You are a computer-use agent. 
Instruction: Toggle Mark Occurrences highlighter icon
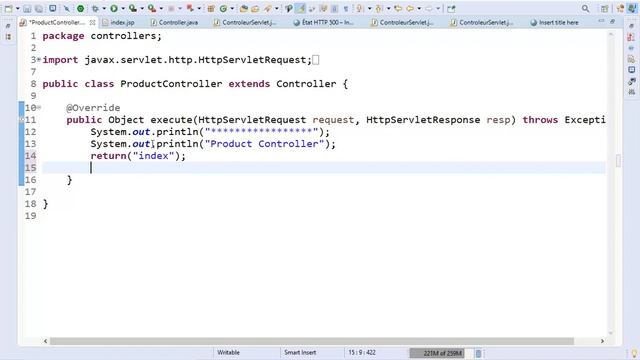click(x=300, y=9)
